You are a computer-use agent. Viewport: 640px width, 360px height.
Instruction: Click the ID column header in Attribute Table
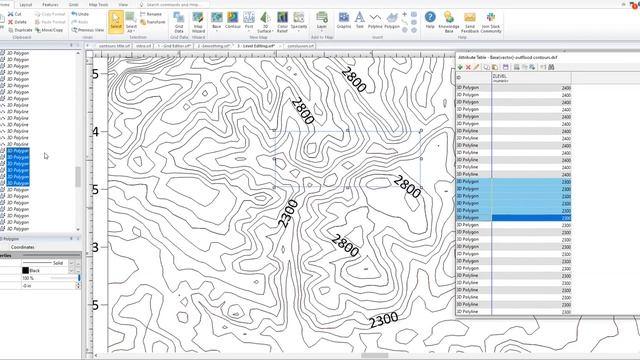click(x=473, y=78)
